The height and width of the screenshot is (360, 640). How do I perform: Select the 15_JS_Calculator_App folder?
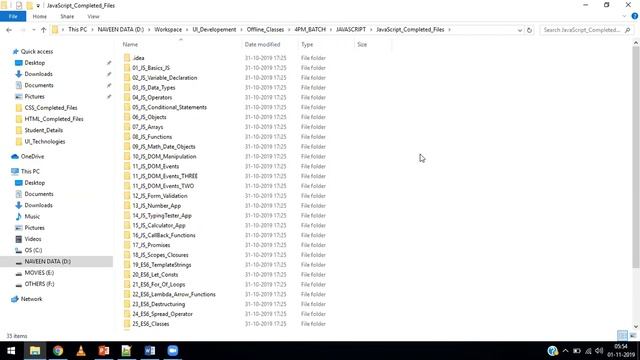[x=159, y=225]
